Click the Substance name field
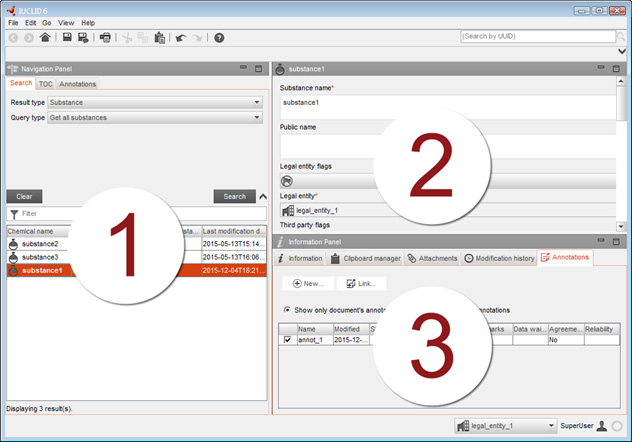 point(448,107)
